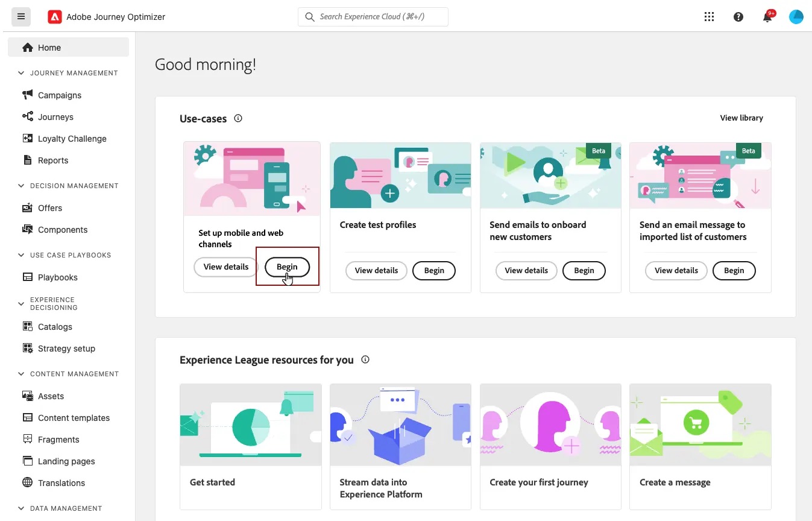Open the Assets panel icon
This screenshot has width=812, height=521.
point(28,396)
